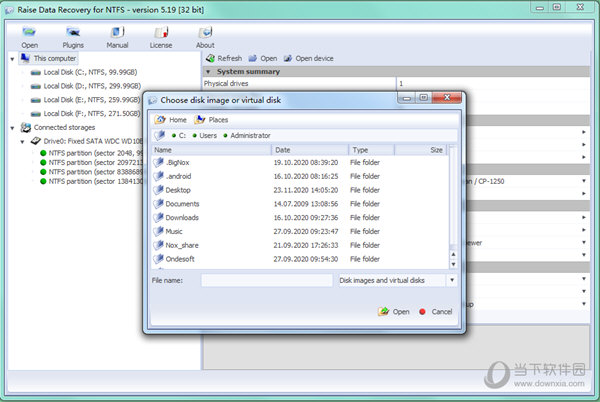Select the Desktop folder

(178, 190)
